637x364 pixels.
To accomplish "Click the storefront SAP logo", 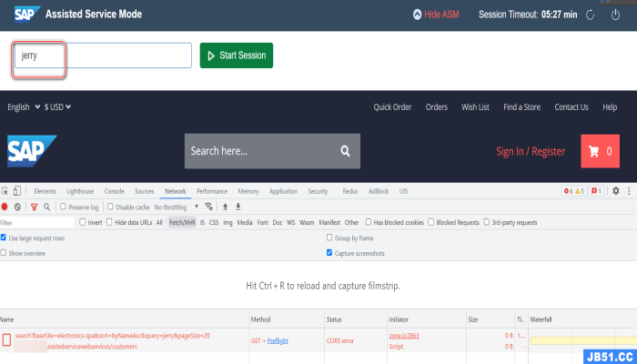I will click(x=32, y=151).
